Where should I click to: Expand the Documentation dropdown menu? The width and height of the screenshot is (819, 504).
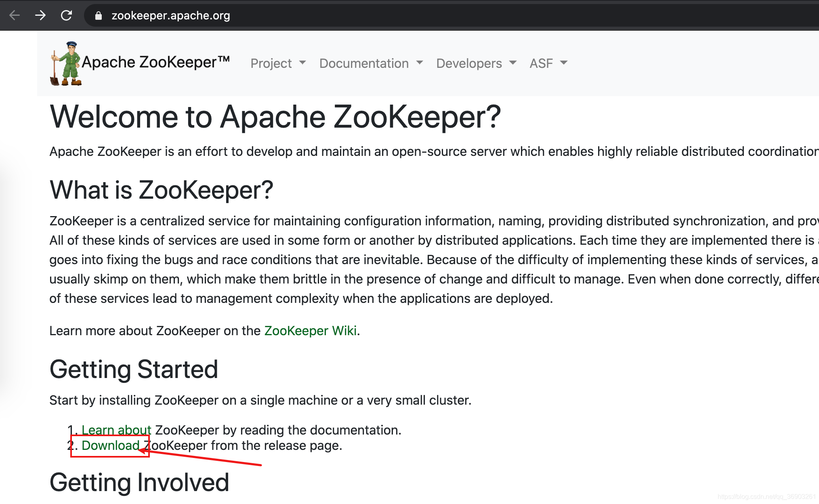(371, 63)
